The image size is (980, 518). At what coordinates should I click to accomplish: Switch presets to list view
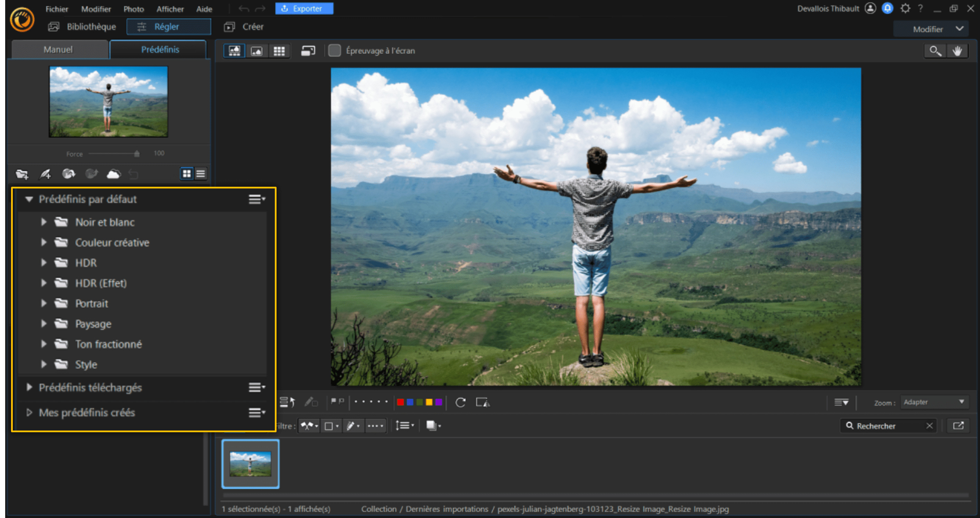coord(201,174)
